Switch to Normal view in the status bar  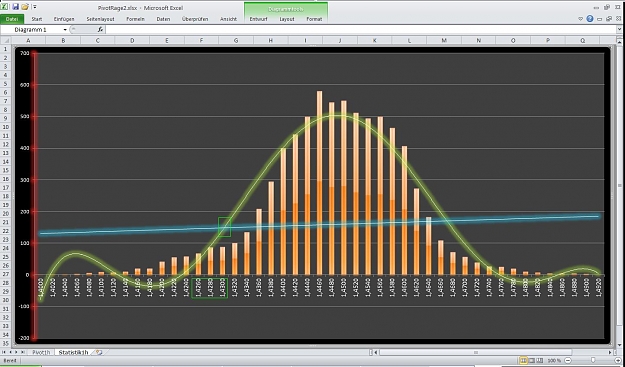(x=524, y=361)
